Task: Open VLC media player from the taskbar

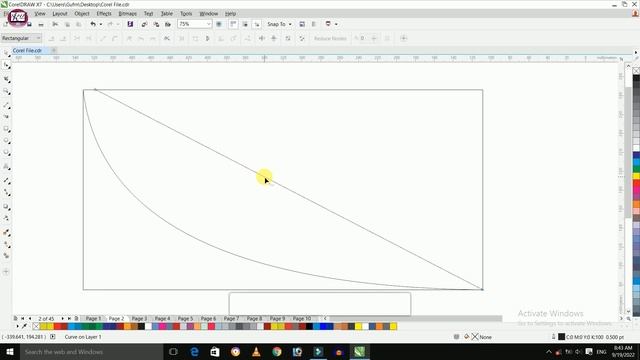Action: click(256, 352)
